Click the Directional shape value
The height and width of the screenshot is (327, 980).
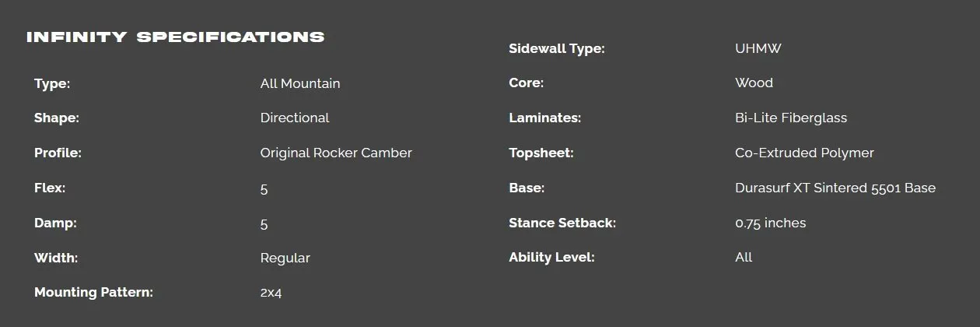click(x=295, y=118)
